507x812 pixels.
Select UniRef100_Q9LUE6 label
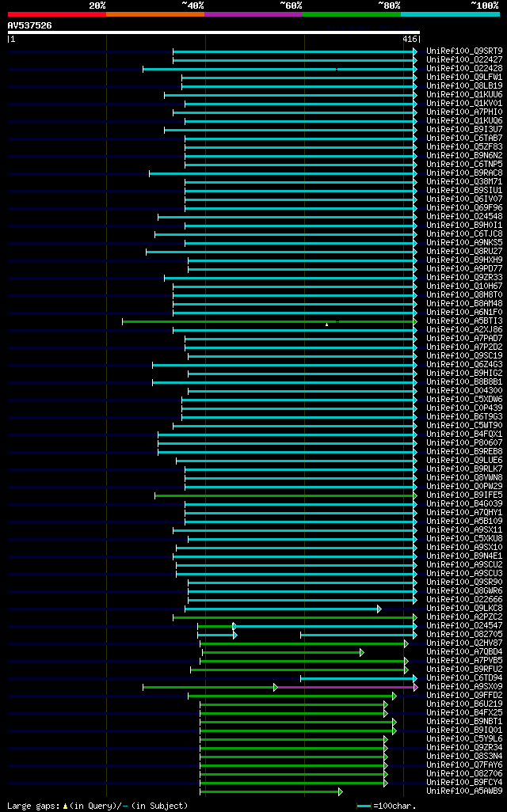[x=464, y=461]
